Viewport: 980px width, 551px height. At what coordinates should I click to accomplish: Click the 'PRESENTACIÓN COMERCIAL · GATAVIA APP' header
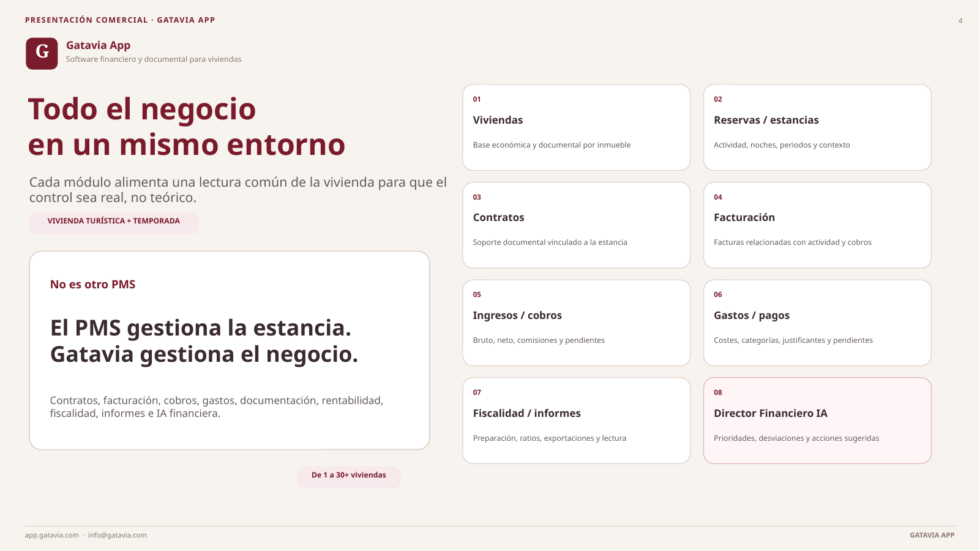120,20
